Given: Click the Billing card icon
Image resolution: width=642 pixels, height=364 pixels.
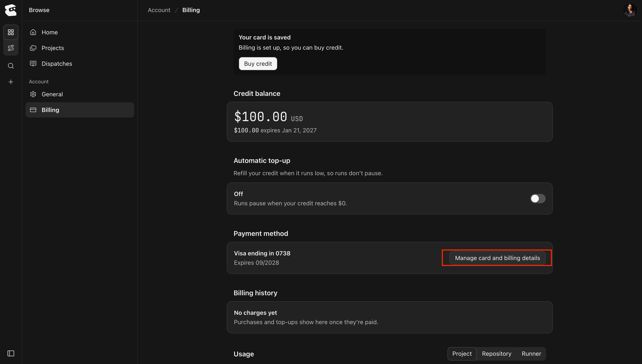Looking at the screenshot, I should coord(33,110).
